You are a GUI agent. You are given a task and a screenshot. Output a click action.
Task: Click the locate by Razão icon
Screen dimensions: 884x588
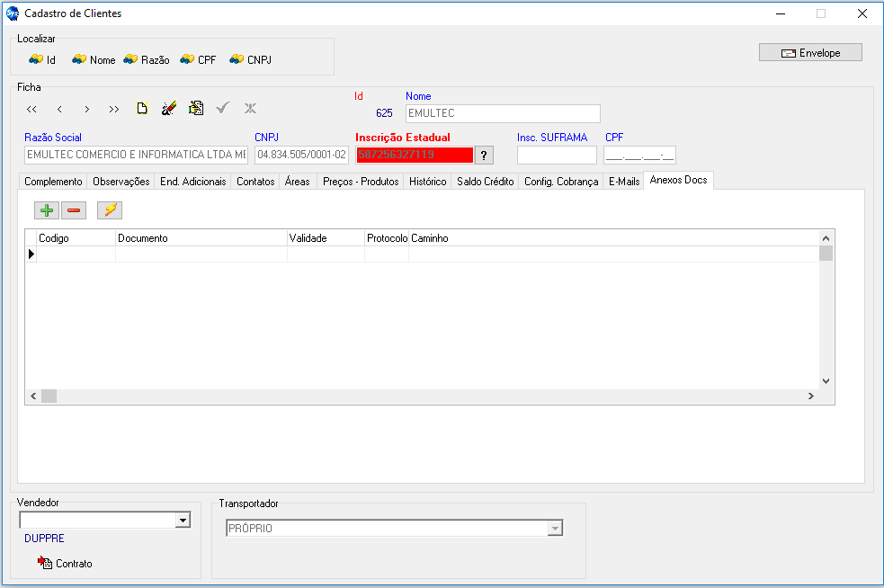130,59
